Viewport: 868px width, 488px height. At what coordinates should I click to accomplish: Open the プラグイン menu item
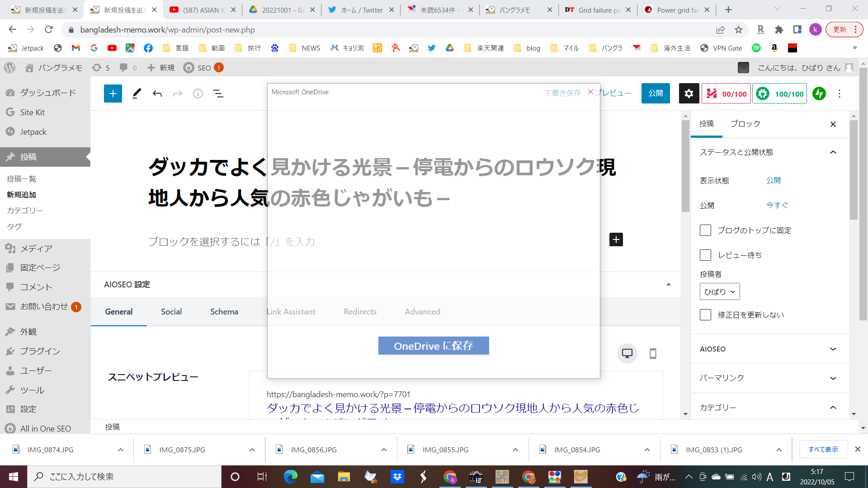click(x=45, y=351)
